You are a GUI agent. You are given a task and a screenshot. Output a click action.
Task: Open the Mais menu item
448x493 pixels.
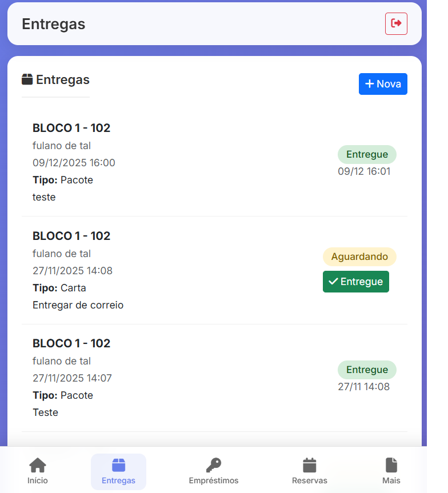click(391, 472)
